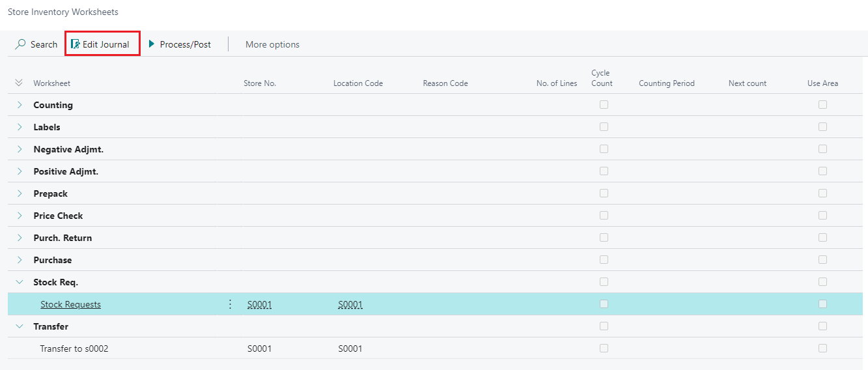This screenshot has height=370, width=868.
Task: Collapse all rows with the double-chevron header icon
Action: pos(19,83)
